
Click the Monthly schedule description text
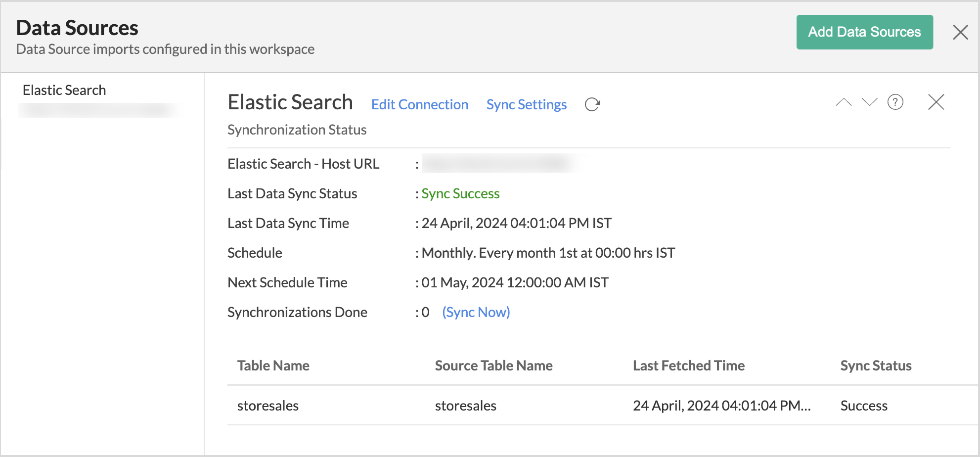click(x=548, y=253)
